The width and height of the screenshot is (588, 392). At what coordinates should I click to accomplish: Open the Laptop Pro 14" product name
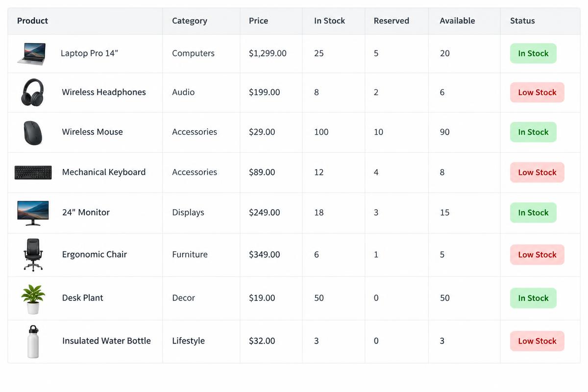point(89,53)
